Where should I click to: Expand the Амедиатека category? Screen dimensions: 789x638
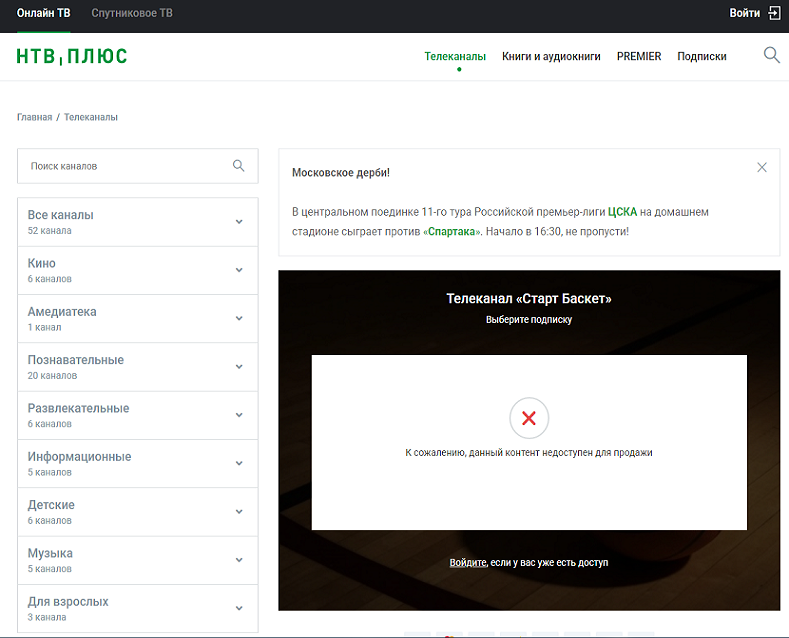pyautogui.click(x=138, y=318)
